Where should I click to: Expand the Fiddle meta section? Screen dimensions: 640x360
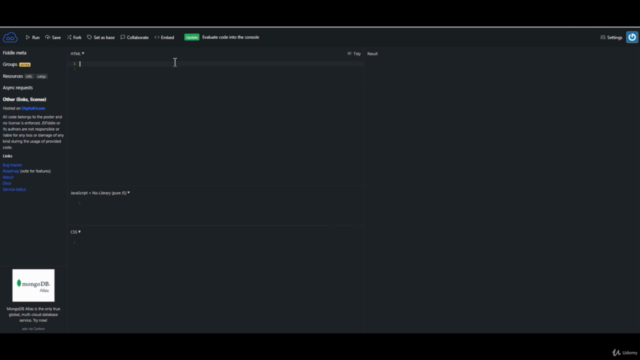pyautogui.click(x=15, y=53)
